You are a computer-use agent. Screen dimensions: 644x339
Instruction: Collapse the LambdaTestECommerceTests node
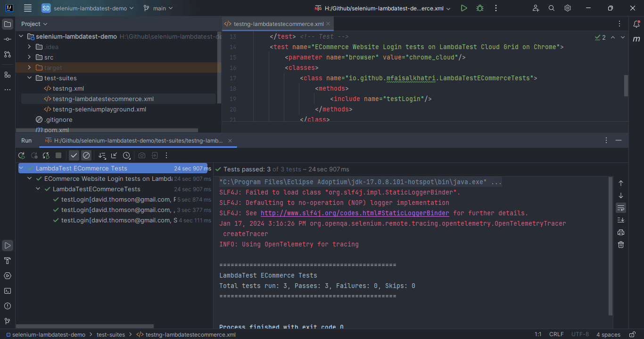(x=38, y=189)
